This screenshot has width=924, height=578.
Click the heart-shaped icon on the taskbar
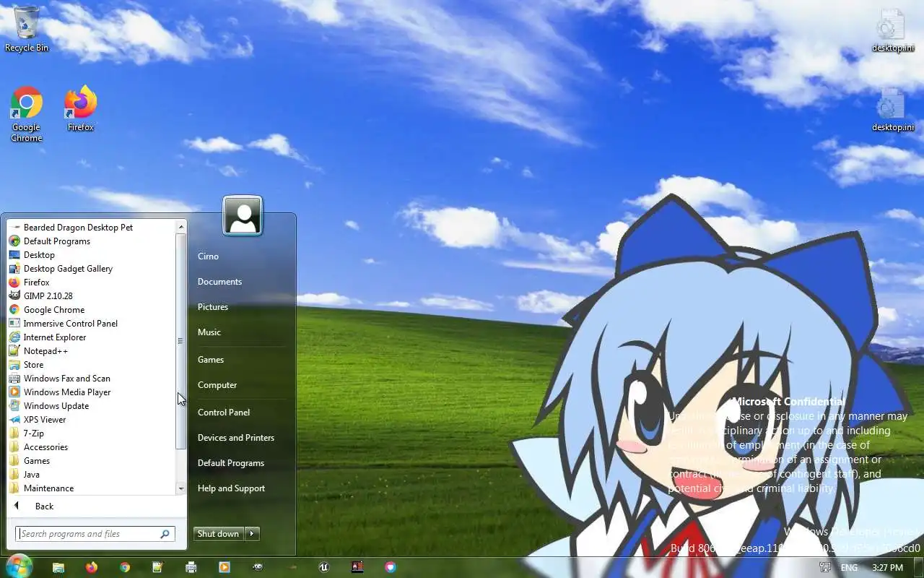pos(391,567)
